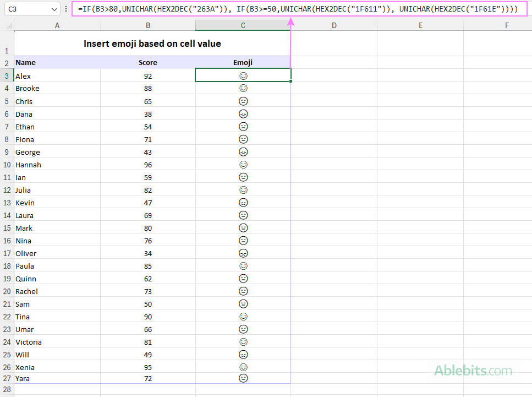The image size is (532, 397).
Task: Click the Emoji column heading in row 2
Action: click(243, 62)
